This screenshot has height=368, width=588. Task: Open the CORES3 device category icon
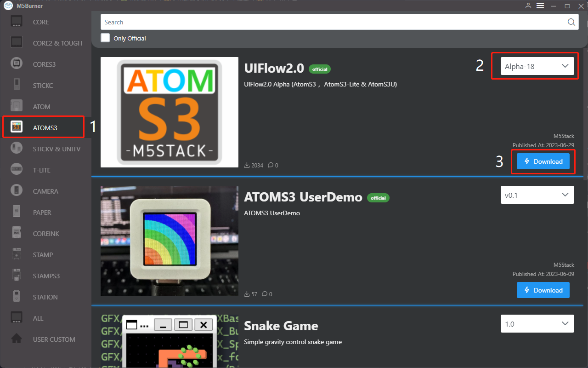tap(17, 64)
